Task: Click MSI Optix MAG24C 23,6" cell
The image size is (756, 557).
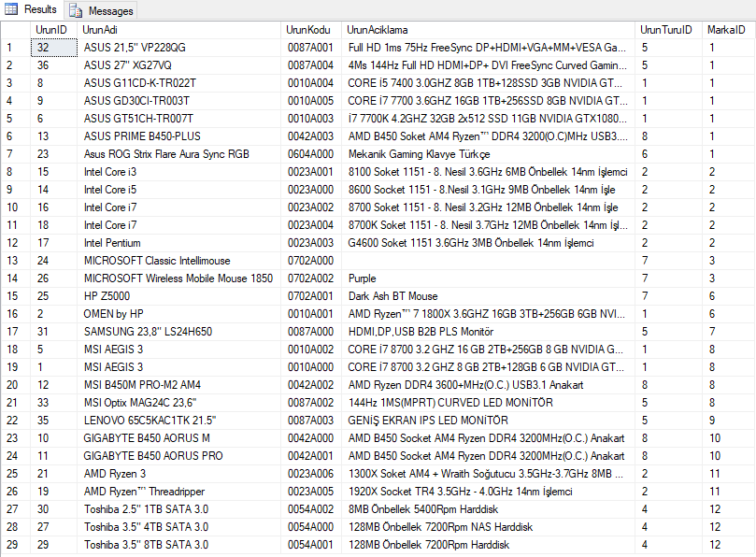Action: click(178, 403)
